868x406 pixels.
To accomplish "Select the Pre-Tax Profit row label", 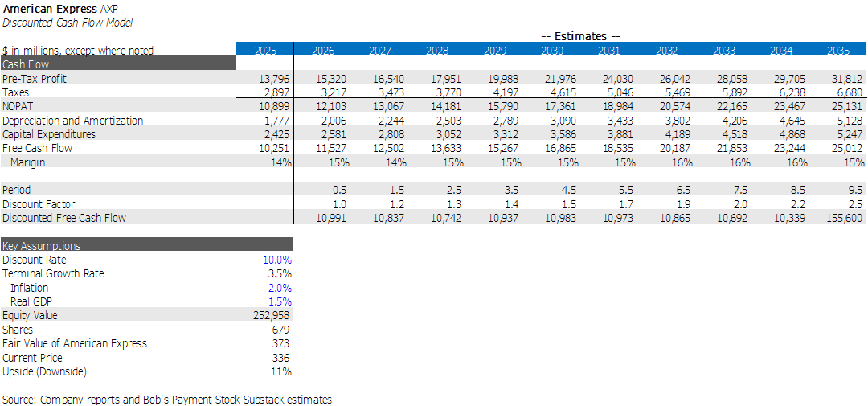I will (35, 79).
